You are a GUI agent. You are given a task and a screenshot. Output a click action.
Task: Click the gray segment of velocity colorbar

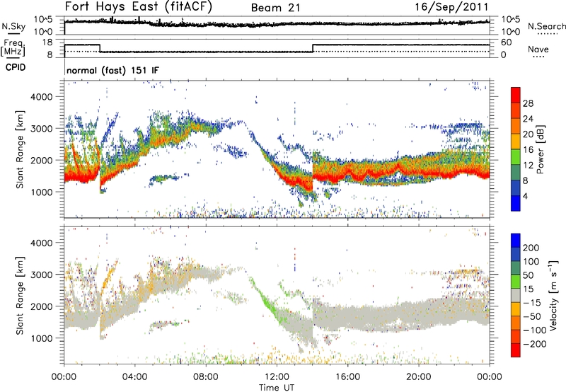[x=516, y=295]
